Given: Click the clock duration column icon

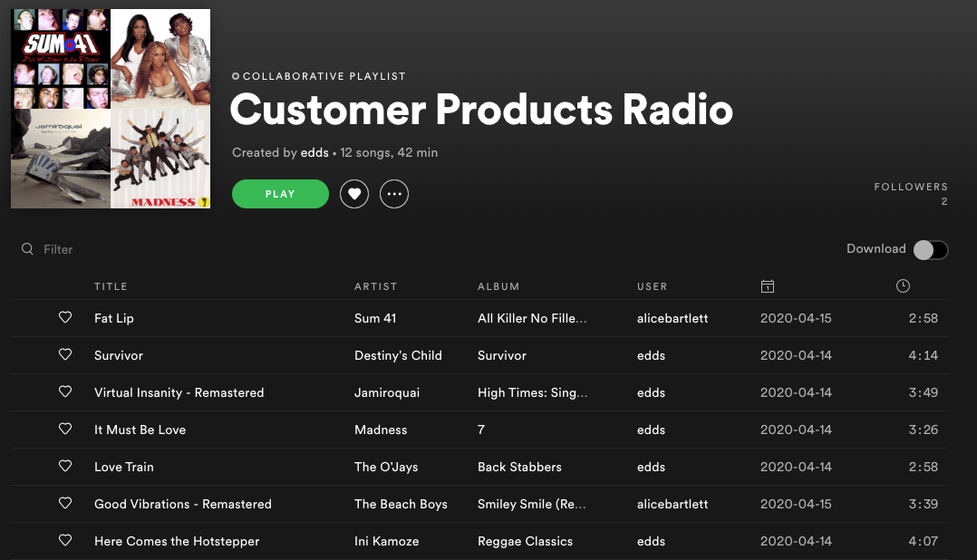Looking at the screenshot, I should pyautogui.click(x=903, y=285).
